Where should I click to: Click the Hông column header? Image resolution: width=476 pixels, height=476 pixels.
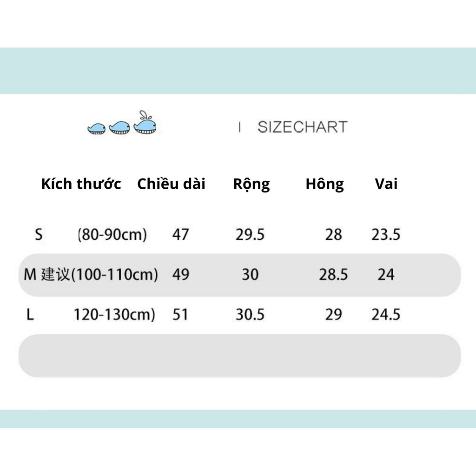[324, 184]
